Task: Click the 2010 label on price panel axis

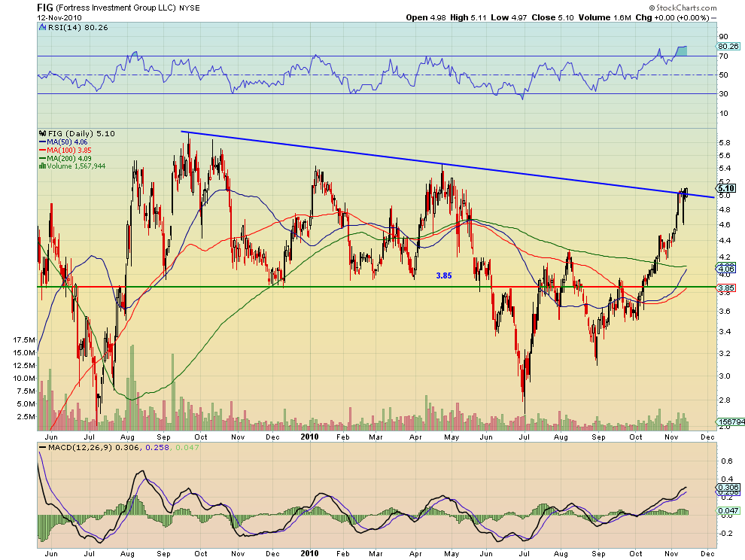Action: coord(310,437)
